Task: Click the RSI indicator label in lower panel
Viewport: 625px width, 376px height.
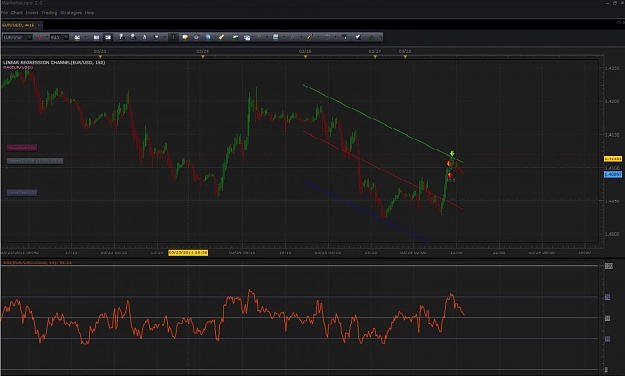Action: click(37, 263)
